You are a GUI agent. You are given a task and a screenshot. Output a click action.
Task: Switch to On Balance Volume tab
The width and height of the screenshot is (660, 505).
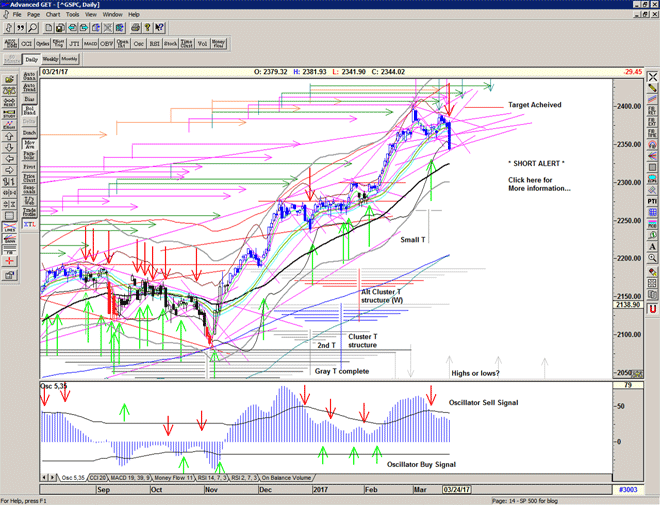coord(286,478)
